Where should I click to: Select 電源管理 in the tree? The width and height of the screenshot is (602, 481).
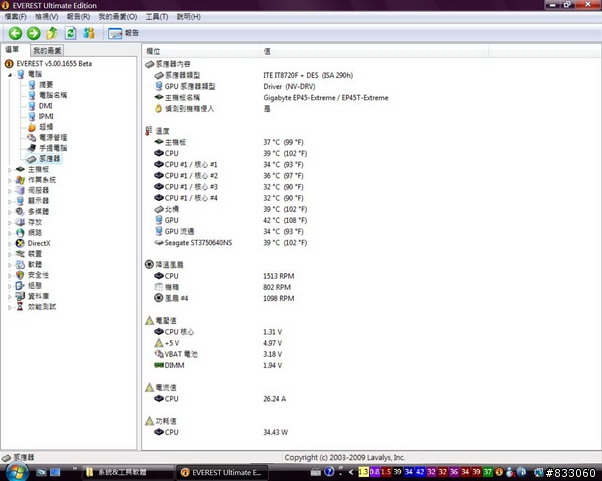point(53,137)
